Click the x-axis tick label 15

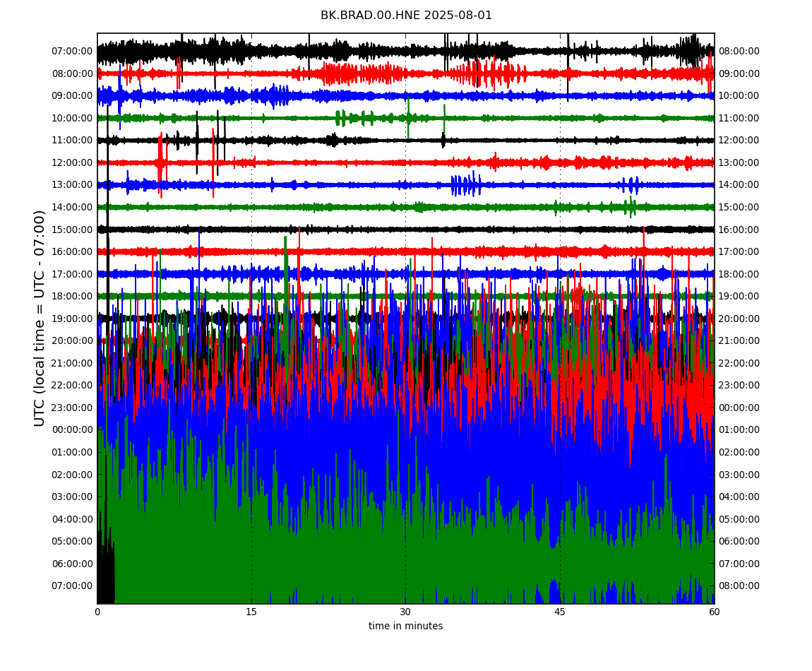coord(251,612)
